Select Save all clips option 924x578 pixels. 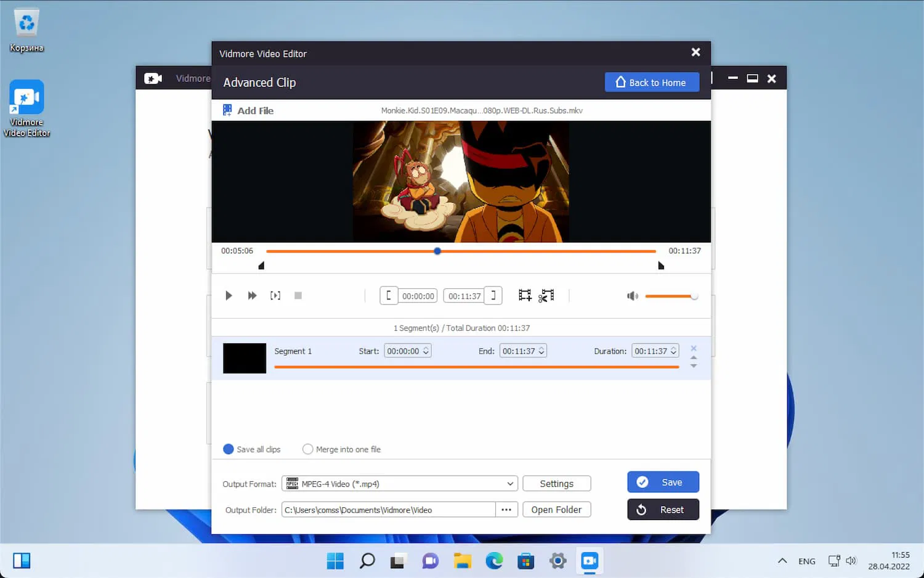click(x=252, y=449)
